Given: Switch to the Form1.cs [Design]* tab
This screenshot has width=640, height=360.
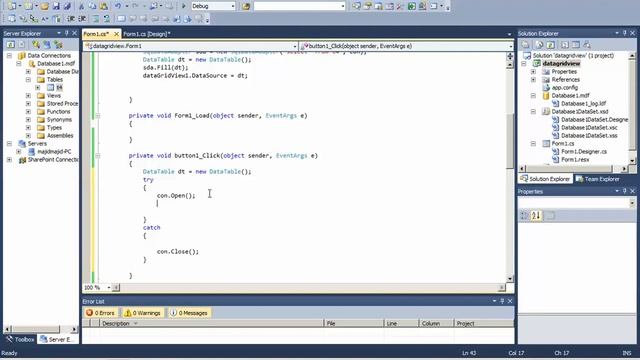Looking at the screenshot, I should (147, 34).
